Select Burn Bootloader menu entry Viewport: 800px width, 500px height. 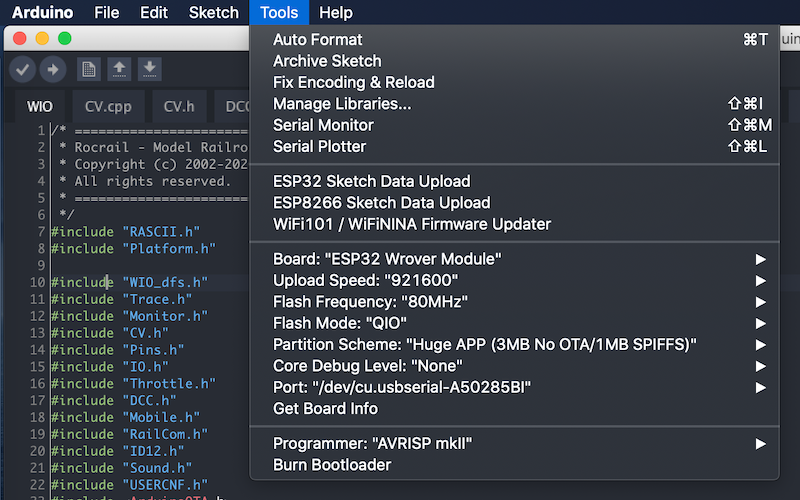pos(332,464)
